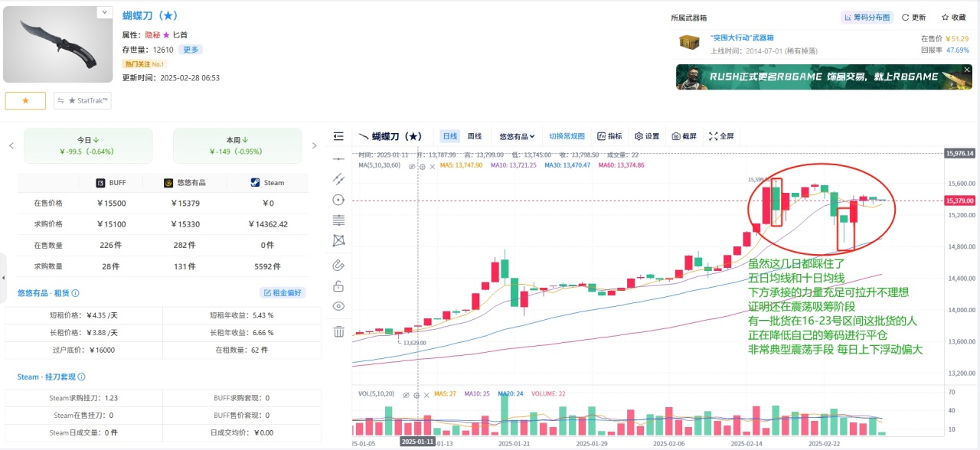The image size is (980, 450).
Task: Click the 更新 refresh button
Action: tap(914, 17)
